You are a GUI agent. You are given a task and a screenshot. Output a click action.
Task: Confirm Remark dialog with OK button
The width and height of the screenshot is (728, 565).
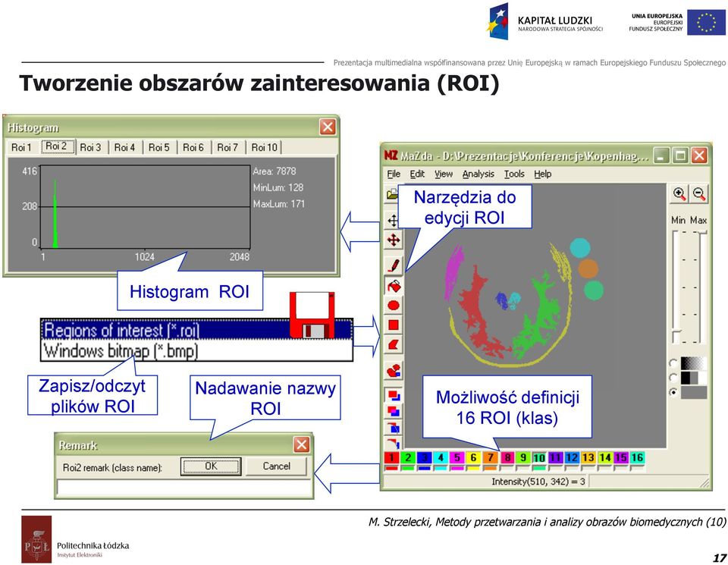click(x=211, y=466)
